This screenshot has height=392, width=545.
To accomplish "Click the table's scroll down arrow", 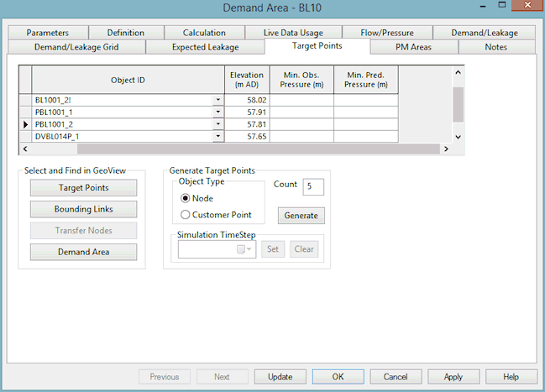I will tap(459, 137).
